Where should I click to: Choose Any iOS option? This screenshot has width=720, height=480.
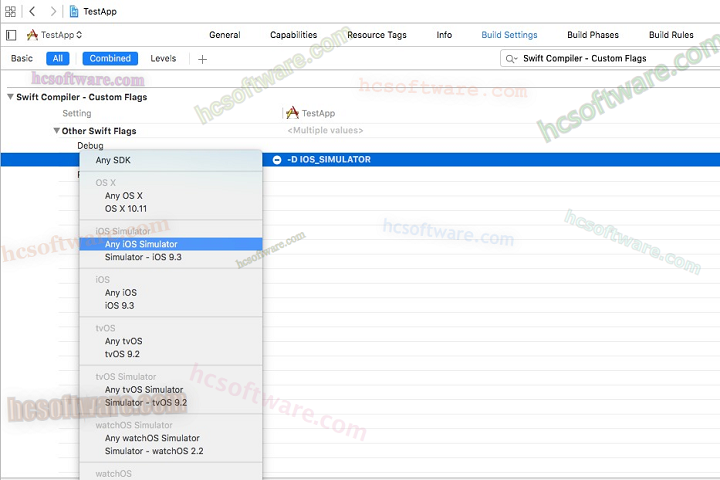(171, 293)
